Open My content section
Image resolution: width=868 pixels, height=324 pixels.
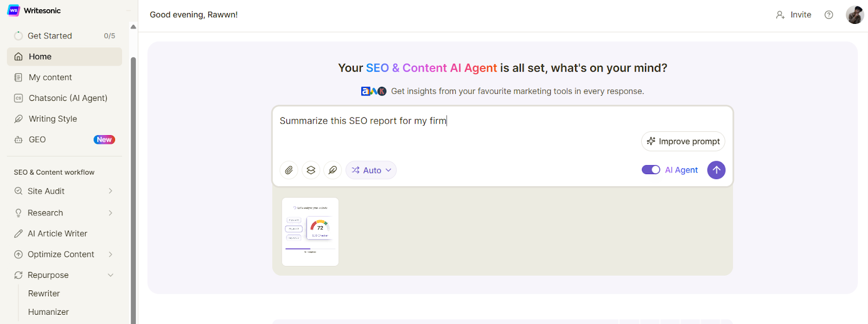(65, 77)
